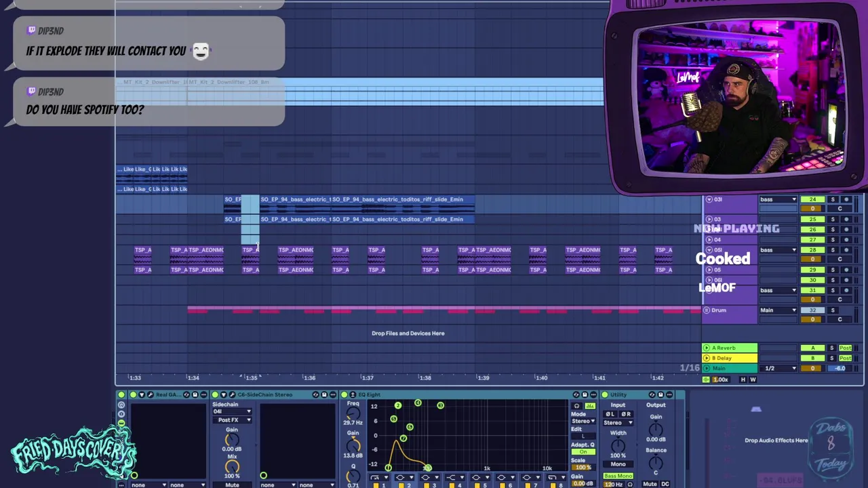Save the EQ Eight preset
This screenshot has width=868, height=488.
click(x=585, y=394)
